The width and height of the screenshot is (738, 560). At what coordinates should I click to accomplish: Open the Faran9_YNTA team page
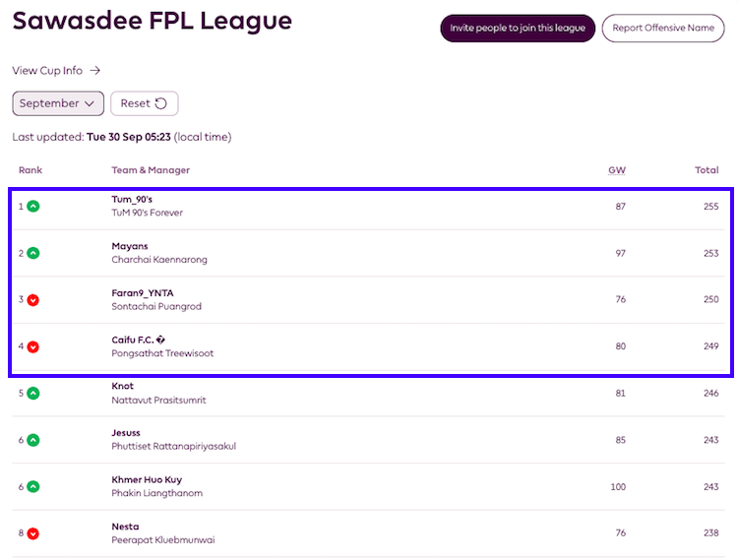(x=142, y=293)
